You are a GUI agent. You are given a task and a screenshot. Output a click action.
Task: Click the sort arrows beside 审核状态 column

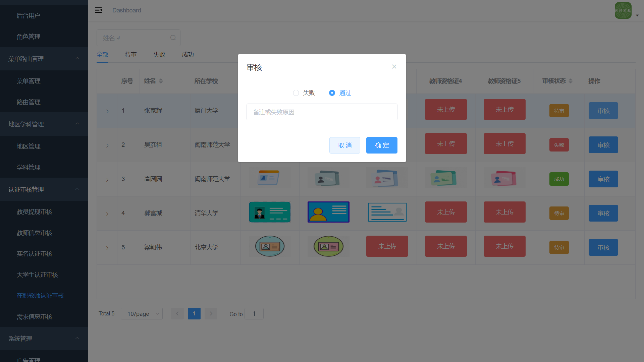coord(571,81)
